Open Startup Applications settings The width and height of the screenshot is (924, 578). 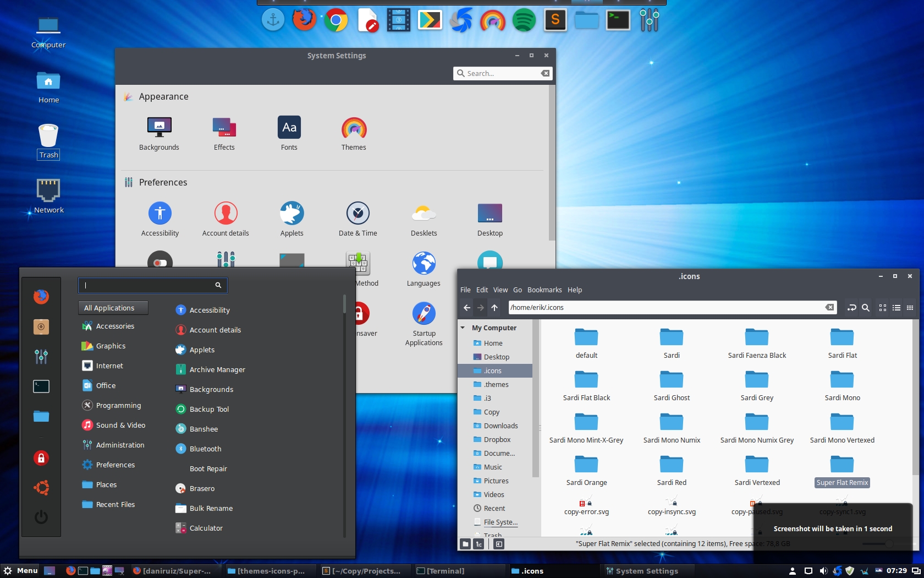pos(424,324)
